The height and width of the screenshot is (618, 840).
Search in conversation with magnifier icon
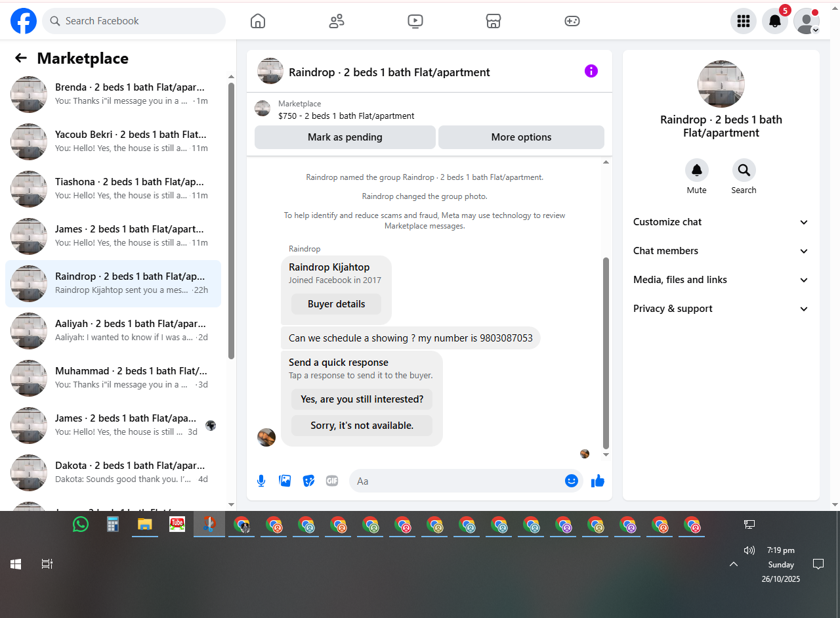click(x=744, y=170)
